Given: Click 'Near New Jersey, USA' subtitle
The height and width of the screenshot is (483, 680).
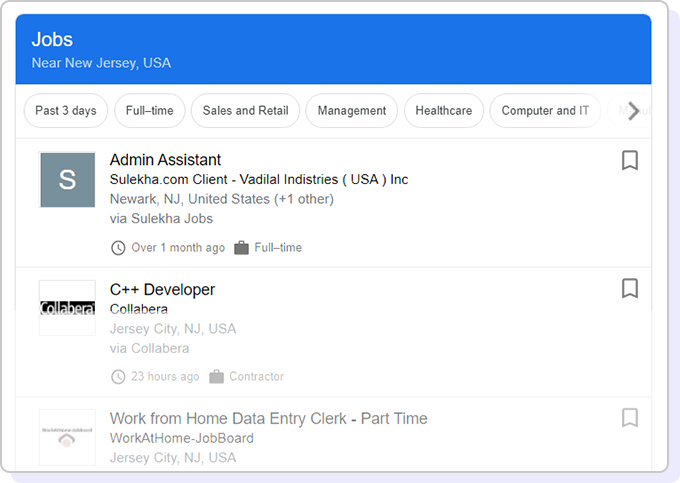Looking at the screenshot, I should tap(101, 63).
